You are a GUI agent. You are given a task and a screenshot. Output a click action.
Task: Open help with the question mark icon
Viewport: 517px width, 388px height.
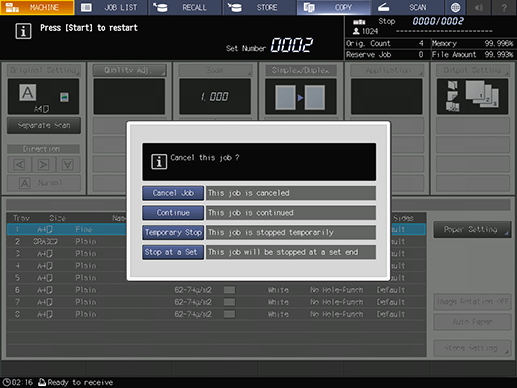(504, 7)
